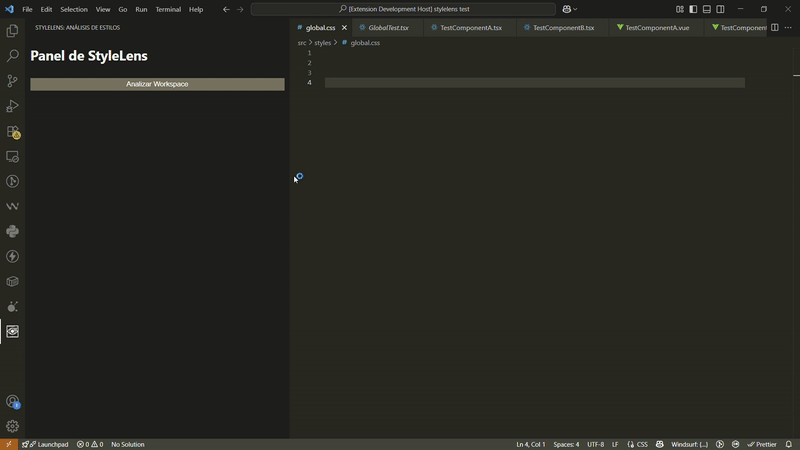Switch to TestComponentA.tsx tab
The height and width of the screenshot is (450, 800).
click(470, 28)
